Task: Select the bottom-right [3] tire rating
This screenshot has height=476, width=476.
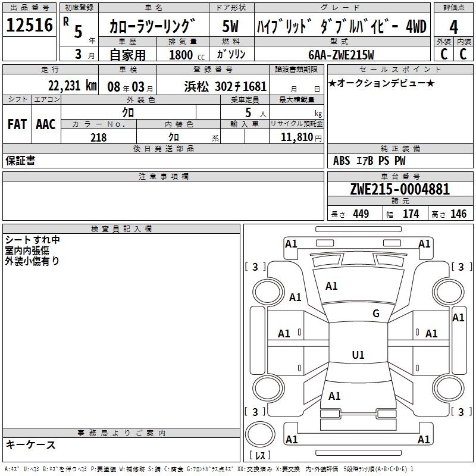Action: click(x=462, y=412)
